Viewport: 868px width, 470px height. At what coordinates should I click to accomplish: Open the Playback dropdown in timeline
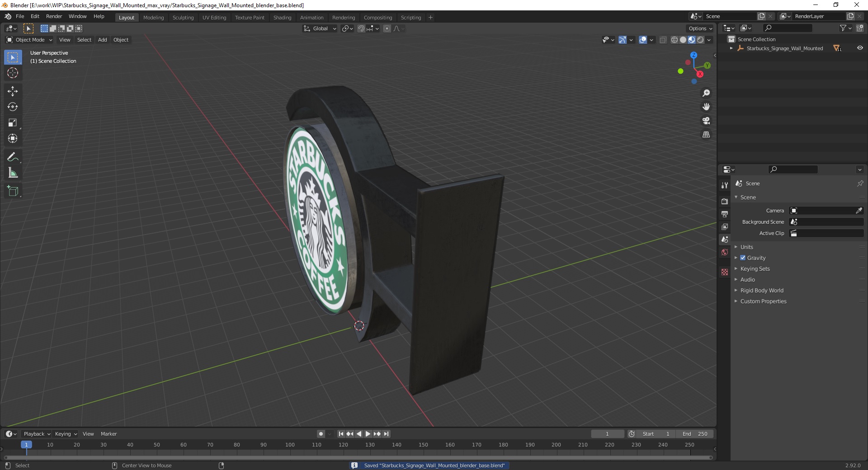(37, 434)
